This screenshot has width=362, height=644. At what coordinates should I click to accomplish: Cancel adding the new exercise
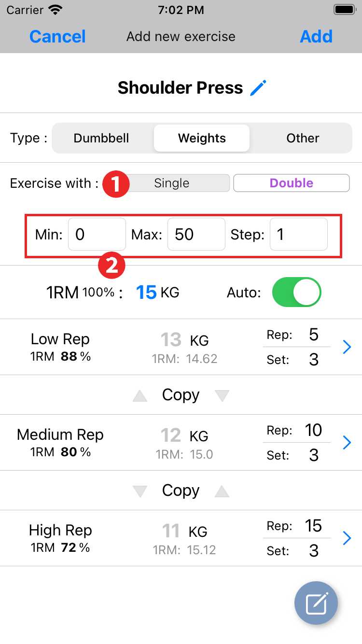(x=57, y=37)
